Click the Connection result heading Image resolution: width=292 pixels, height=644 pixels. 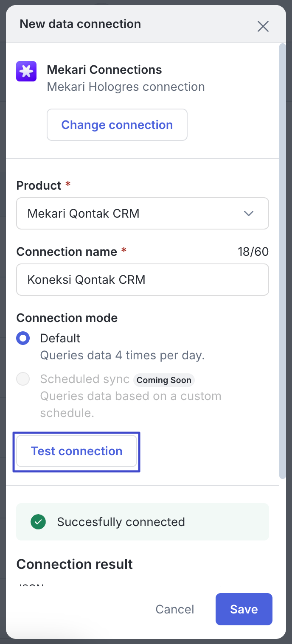[75, 564]
